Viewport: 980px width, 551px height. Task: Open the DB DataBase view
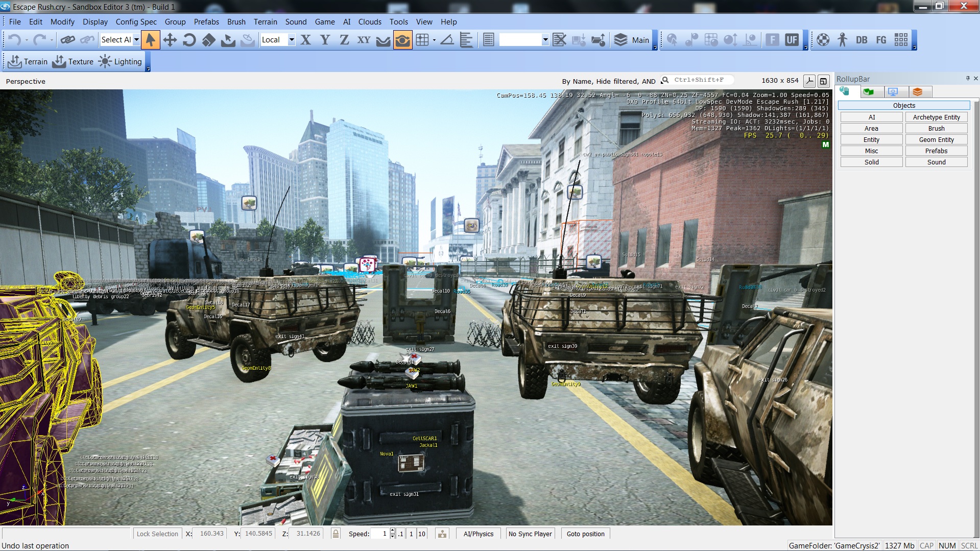pyautogui.click(x=862, y=40)
